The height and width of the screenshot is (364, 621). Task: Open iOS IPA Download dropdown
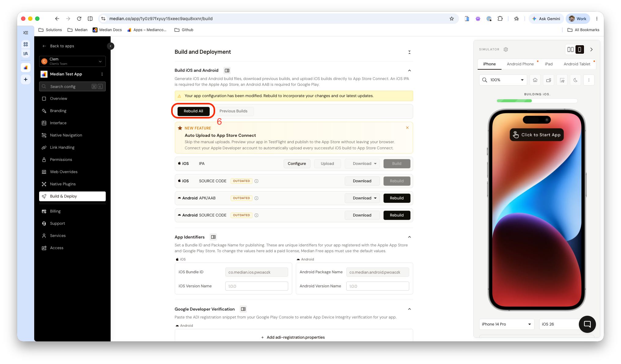(x=362, y=164)
